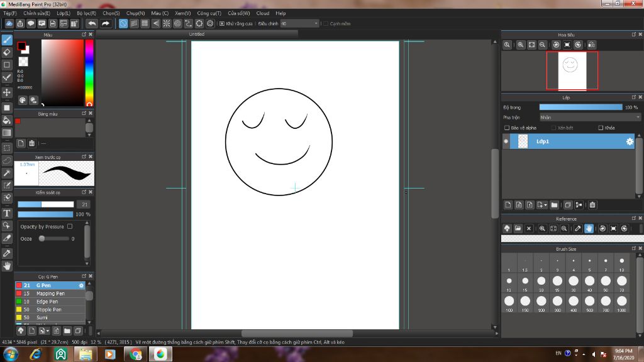Flip the view in Navigator panel
The image size is (644, 362).
tap(591, 45)
